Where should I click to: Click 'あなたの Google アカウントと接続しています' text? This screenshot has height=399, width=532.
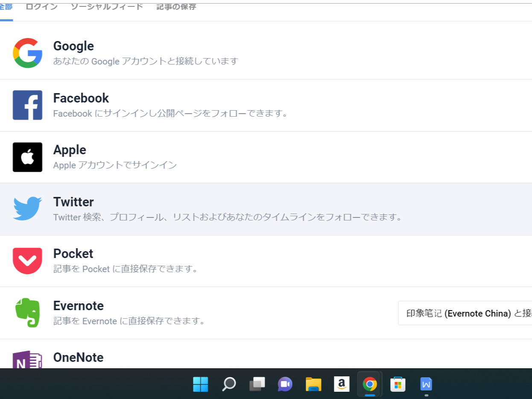(x=146, y=61)
